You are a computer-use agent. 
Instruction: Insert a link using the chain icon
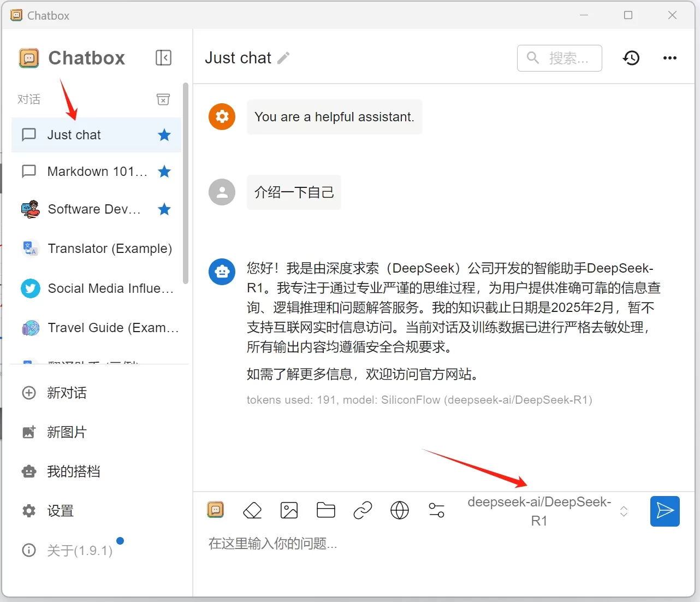[363, 511]
